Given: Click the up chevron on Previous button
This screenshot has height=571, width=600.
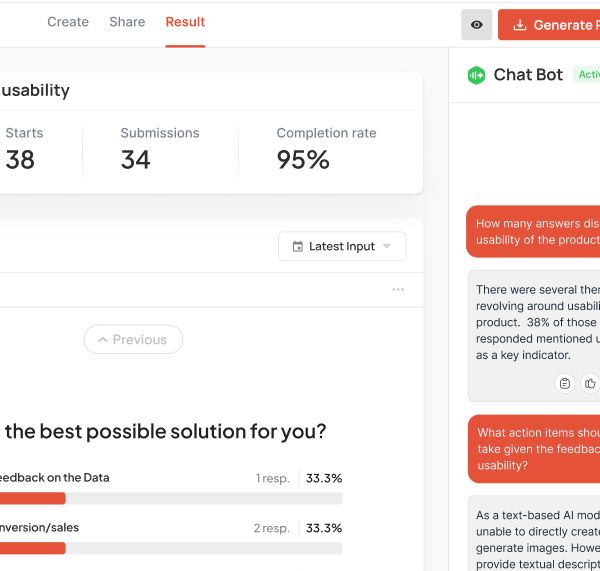Looking at the screenshot, I should pyautogui.click(x=101, y=340).
